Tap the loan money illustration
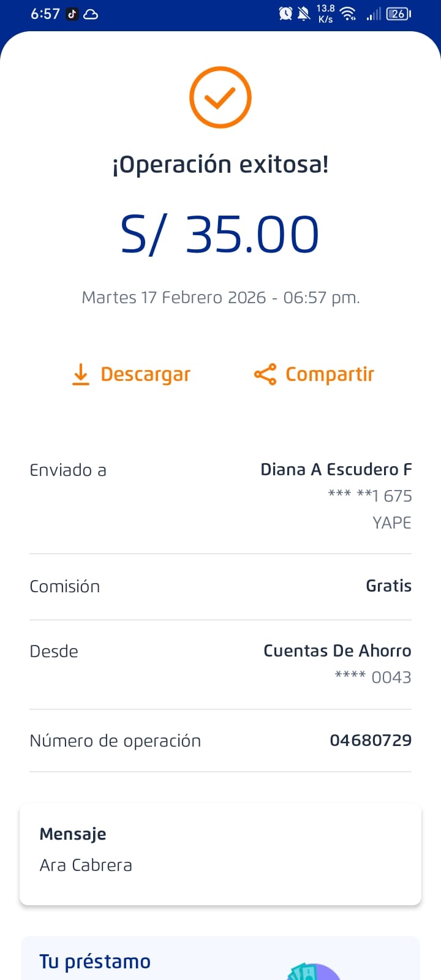 coord(314,971)
